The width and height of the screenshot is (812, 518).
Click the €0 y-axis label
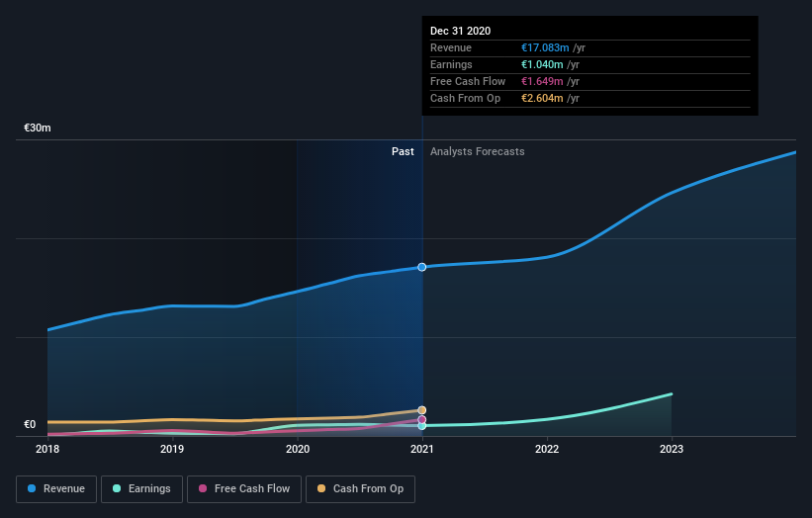tap(30, 424)
